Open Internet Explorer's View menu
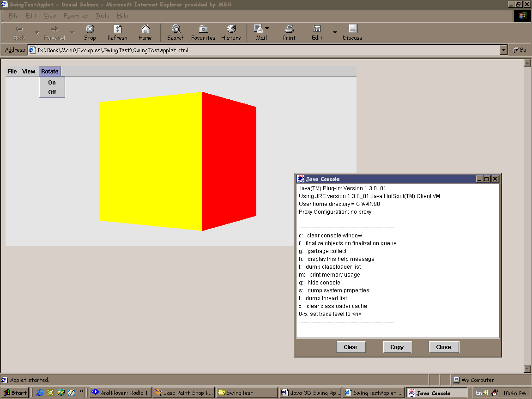 (x=50, y=16)
